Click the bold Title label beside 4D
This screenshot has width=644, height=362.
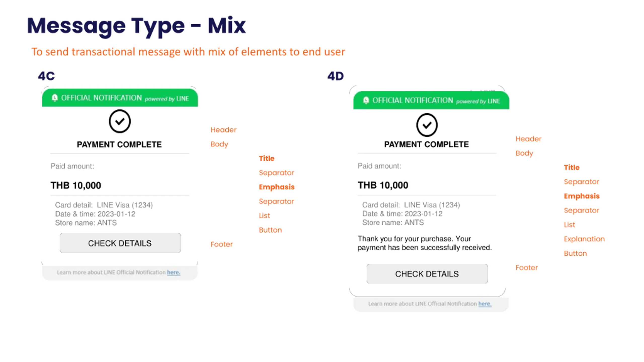(571, 167)
